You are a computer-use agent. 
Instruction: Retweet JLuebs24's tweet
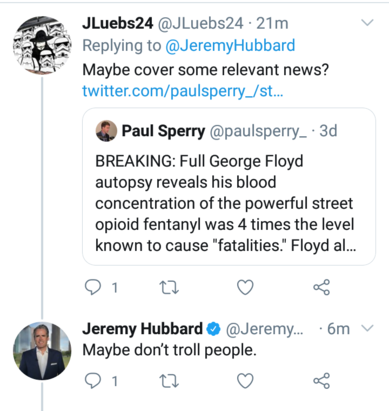point(169,287)
